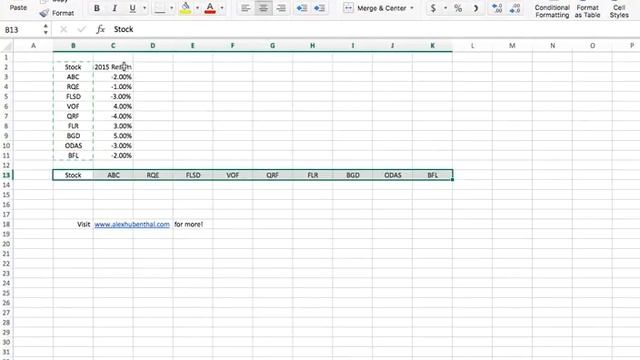Click the decrease indent icon
The image size is (640, 360).
coord(302,8)
